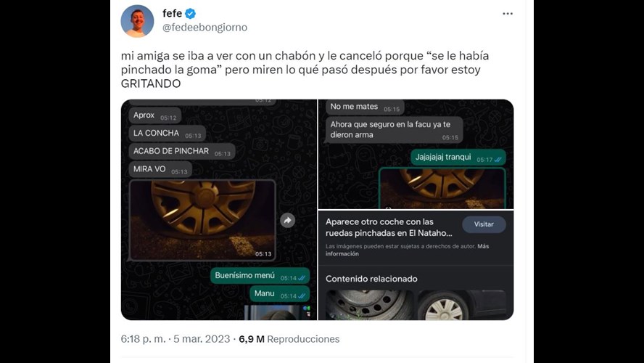Select the 'Jajajajaj tranqui' message bubble
This screenshot has width=644, height=363.
click(458, 158)
